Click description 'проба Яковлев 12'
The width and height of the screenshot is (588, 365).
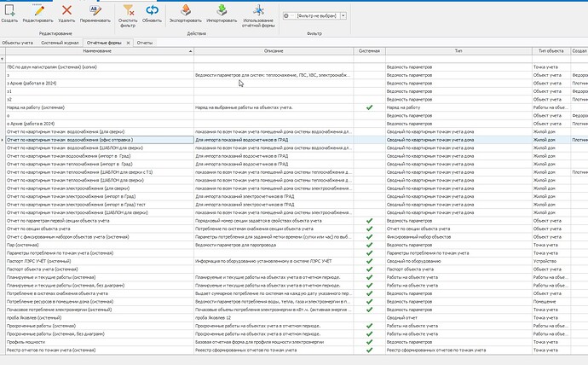click(x=213, y=318)
